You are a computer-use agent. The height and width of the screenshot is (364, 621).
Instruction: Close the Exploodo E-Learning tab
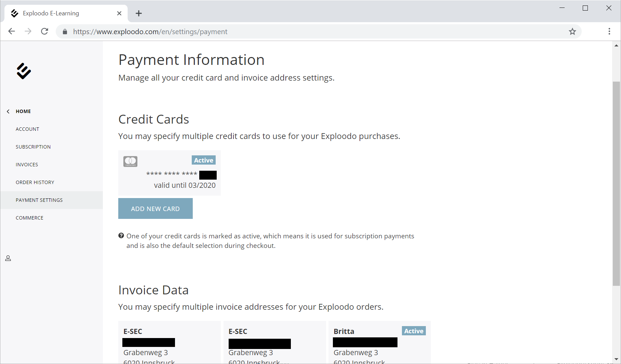pyautogui.click(x=119, y=13)
